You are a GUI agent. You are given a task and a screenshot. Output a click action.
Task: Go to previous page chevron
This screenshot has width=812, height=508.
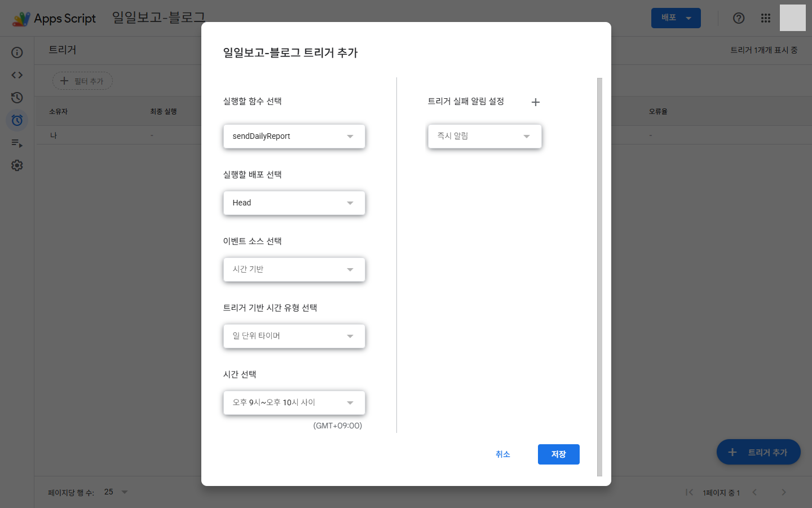coord(754,492)
